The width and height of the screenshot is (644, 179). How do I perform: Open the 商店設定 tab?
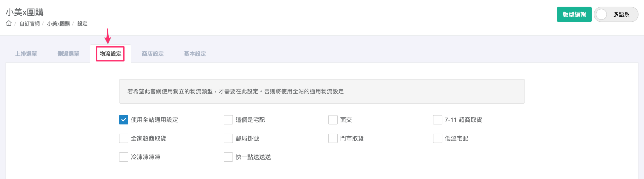[x=153, y=54]
